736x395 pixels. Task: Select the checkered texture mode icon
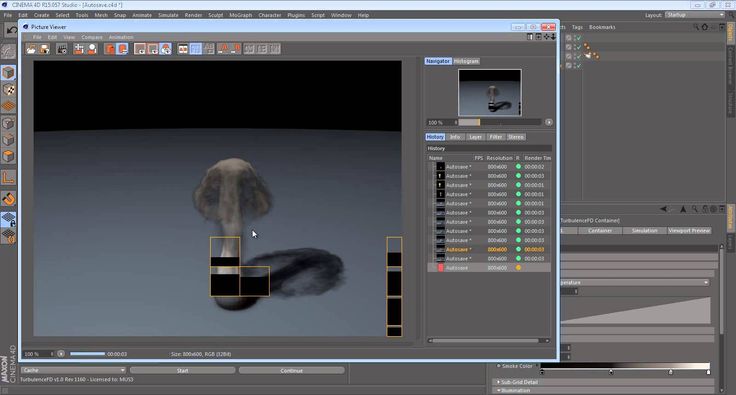8,90
